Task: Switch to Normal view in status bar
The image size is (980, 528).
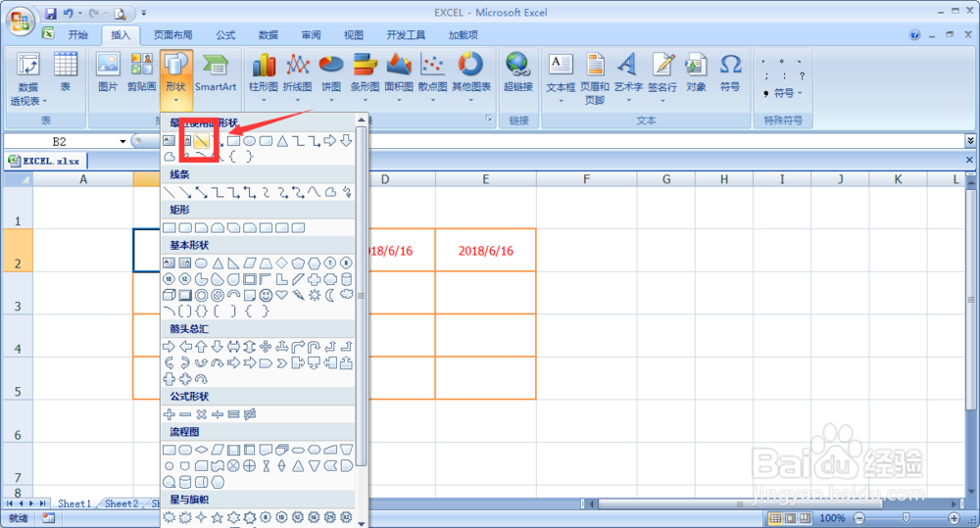Action: tap(775, 518)
